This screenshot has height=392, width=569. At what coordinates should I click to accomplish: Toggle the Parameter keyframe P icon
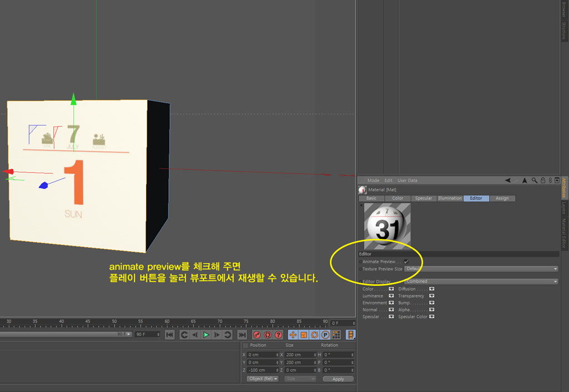coord(325,335)
